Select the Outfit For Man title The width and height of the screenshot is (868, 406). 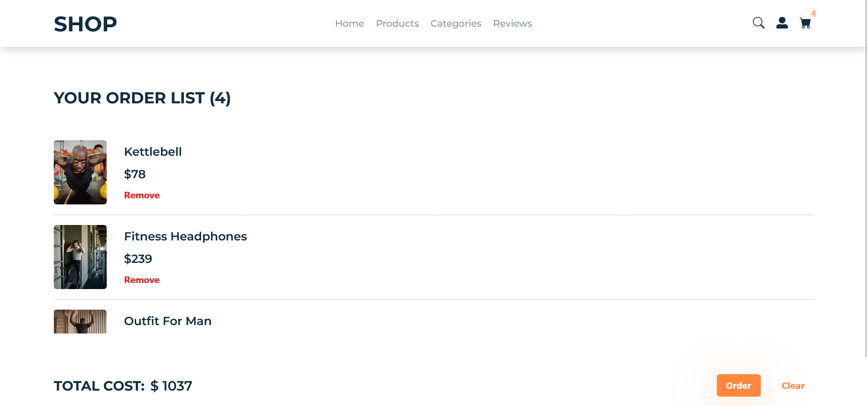168,321
